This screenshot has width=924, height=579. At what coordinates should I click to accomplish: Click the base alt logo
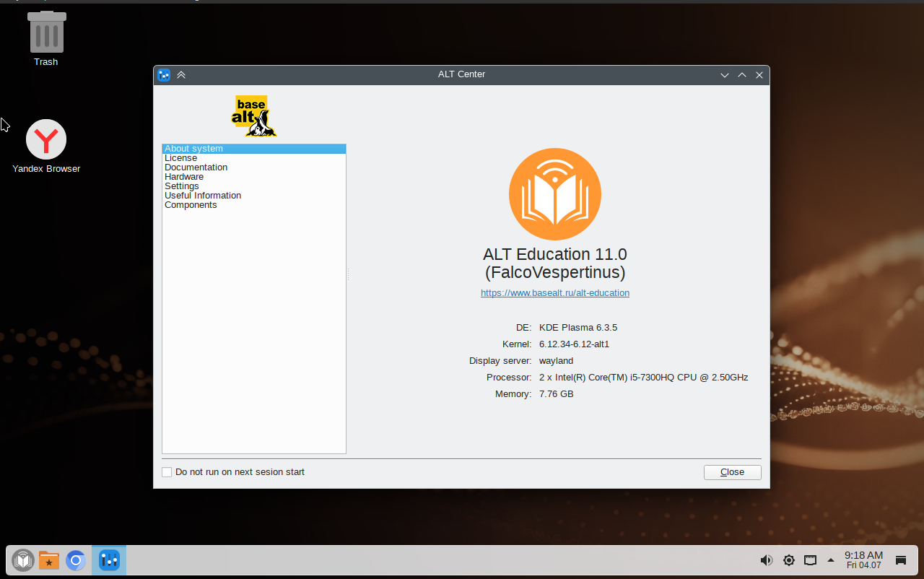(253, 116)
